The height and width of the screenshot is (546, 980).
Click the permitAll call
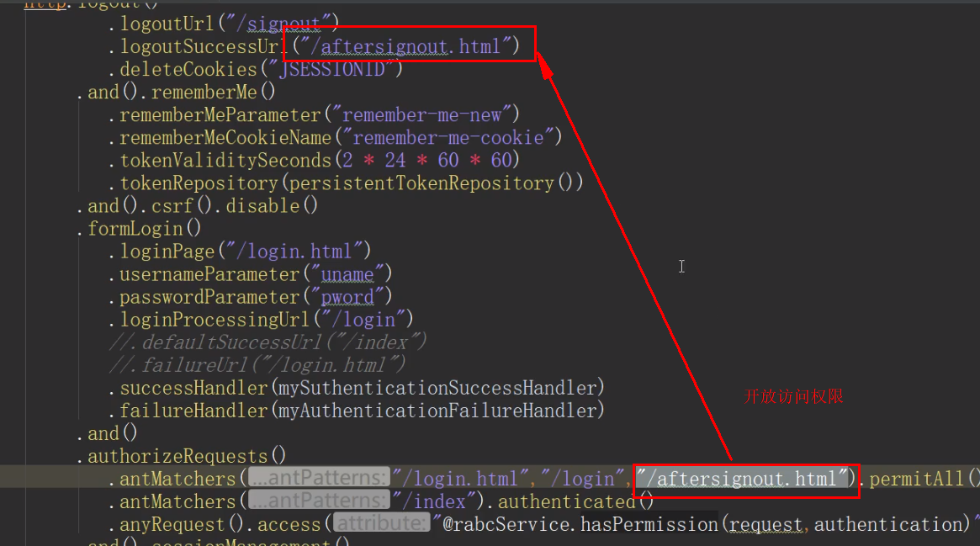tap(924, 480)
